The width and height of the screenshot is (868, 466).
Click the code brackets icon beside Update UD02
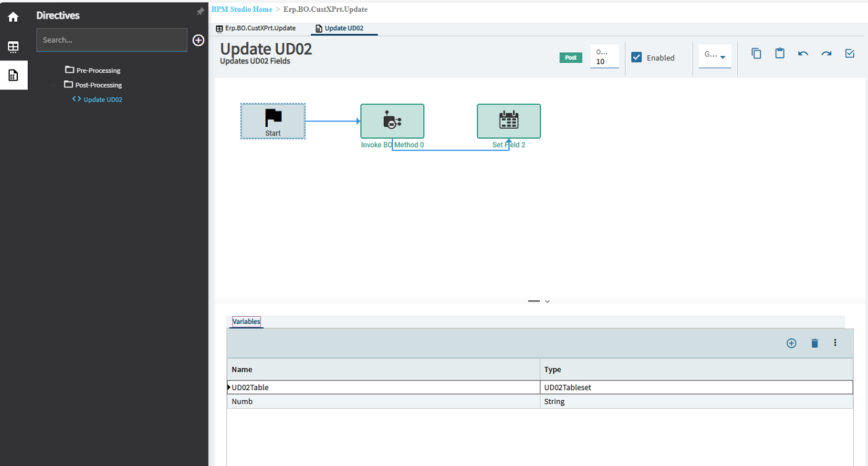(x=76, y=99)
